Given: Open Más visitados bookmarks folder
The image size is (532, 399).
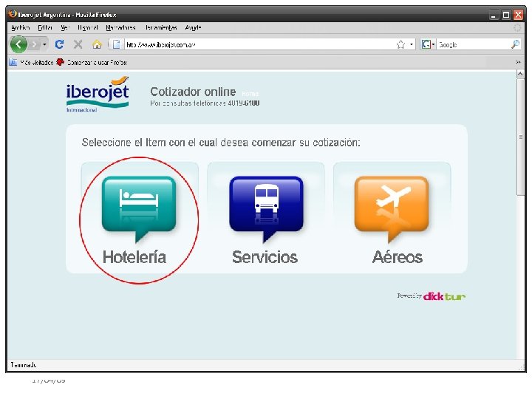Looking at the screenshot, I should [31, 62].
